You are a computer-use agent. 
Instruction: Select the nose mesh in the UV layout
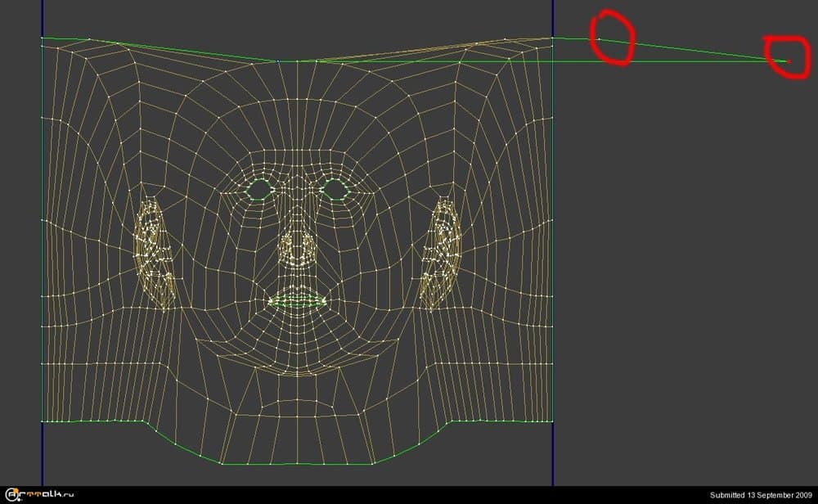pos(297,245)
